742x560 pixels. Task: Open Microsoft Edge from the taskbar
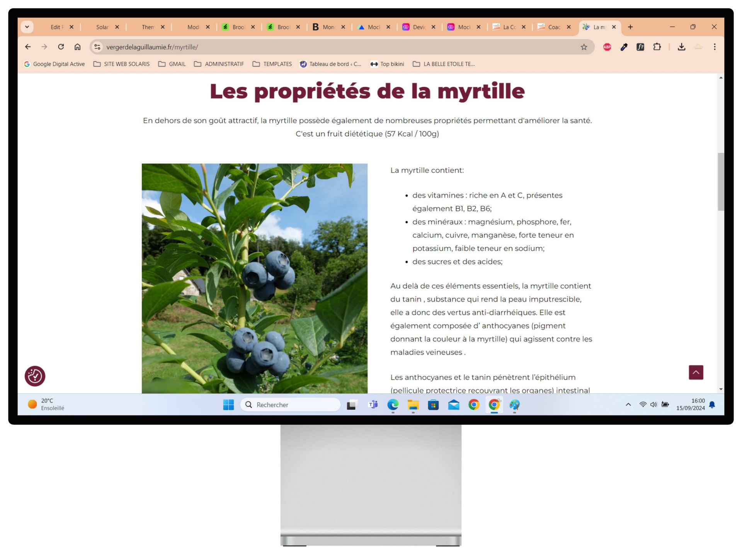393,405
